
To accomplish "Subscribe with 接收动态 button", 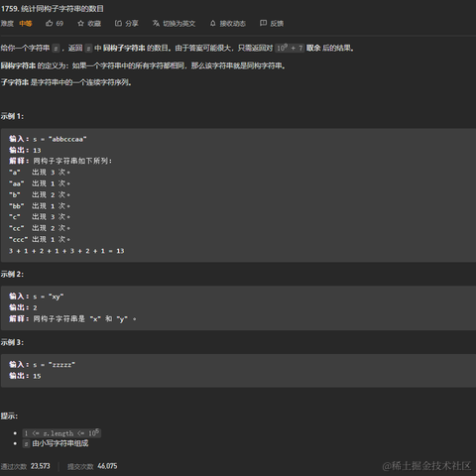I will click(232, 24).
